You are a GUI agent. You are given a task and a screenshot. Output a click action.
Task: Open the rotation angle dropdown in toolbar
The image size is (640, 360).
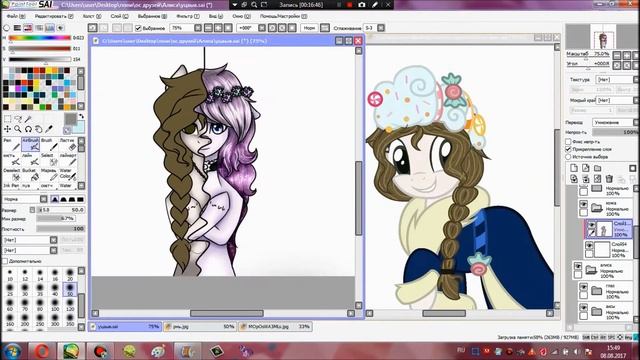(x=262, y=28)
